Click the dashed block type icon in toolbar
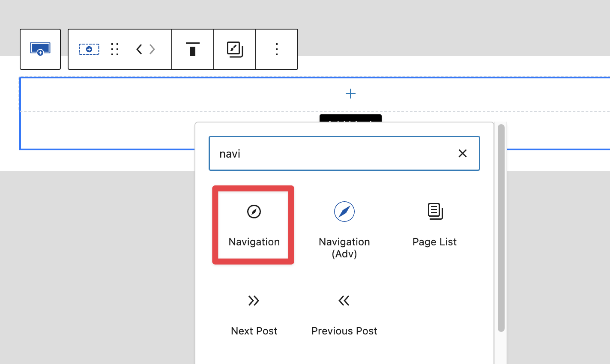The width and height of the screenshot is (610, 364). 89,49
